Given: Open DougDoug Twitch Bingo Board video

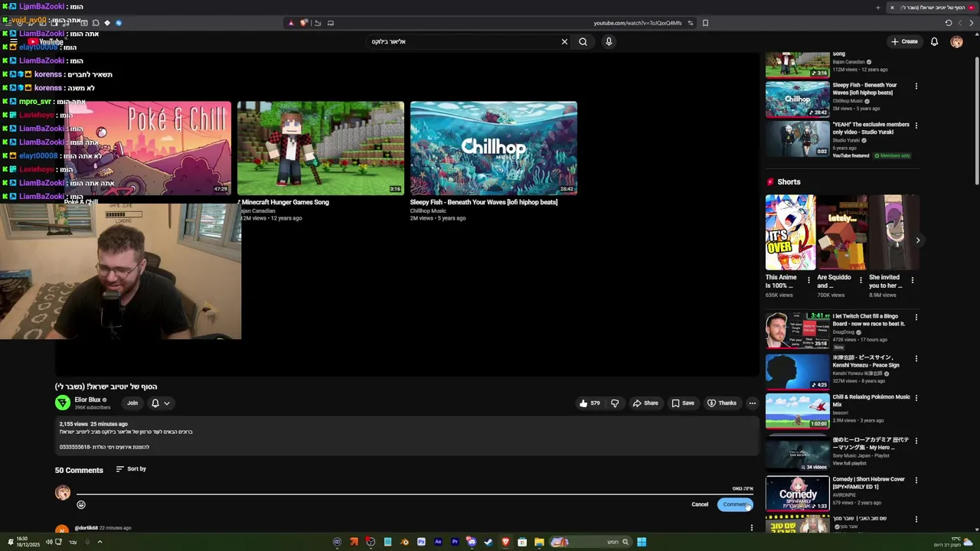Looking at the screenshot, I should [798, 330].
